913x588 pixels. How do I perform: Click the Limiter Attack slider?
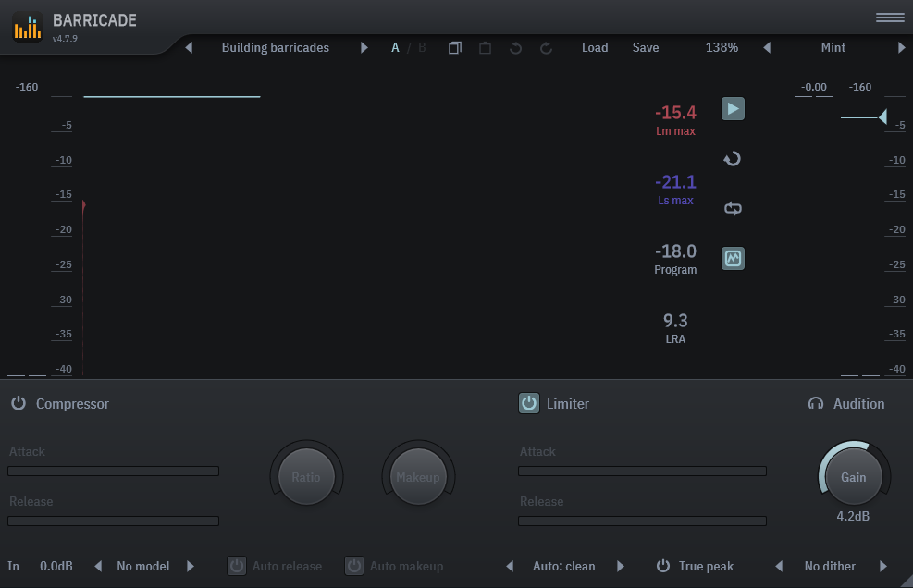tap(642, 471)
